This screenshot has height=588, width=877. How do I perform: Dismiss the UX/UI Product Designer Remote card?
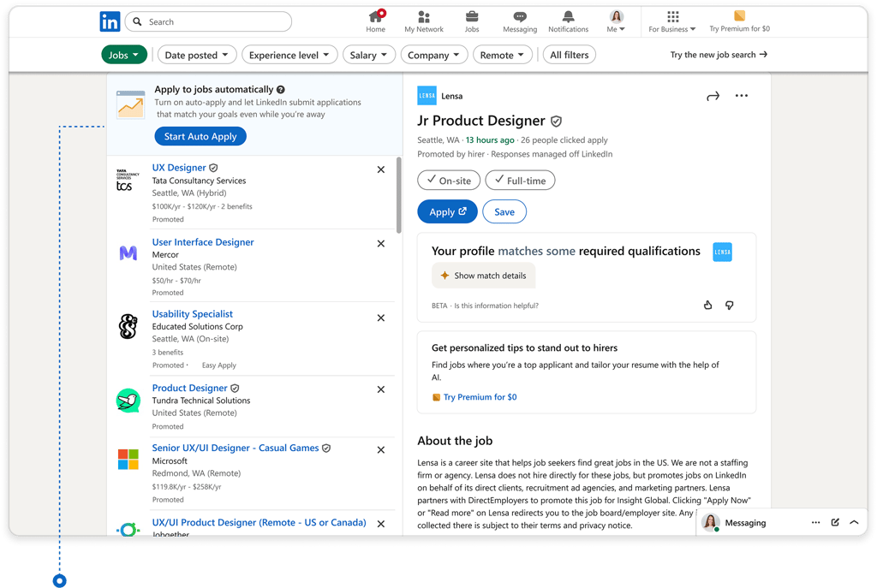381,524
